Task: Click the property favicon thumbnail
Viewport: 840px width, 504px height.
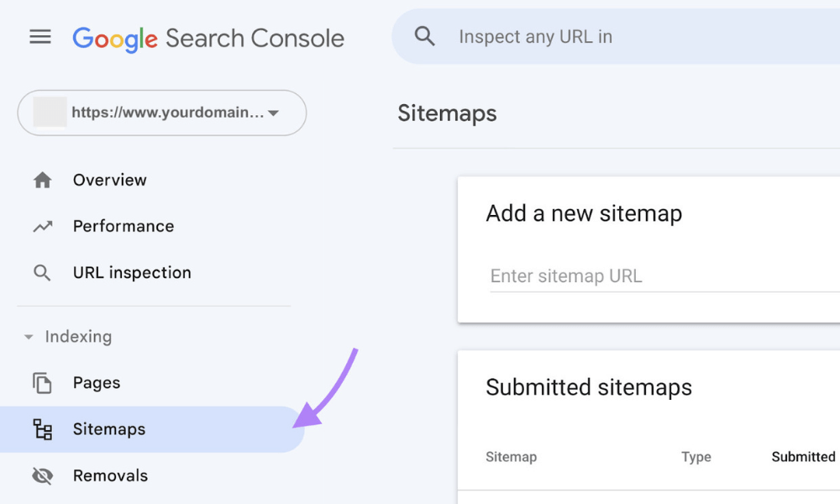Action: (50, 113)
